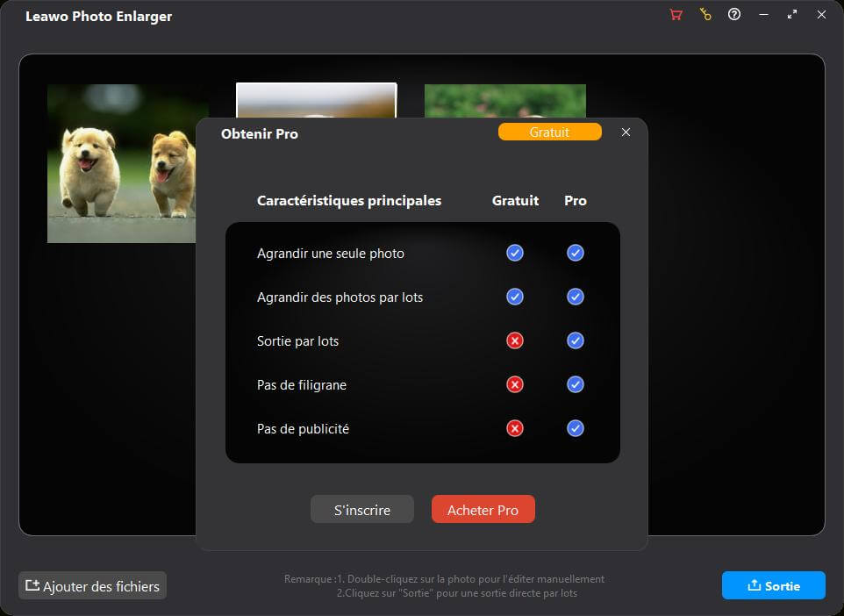This screenshot has height=616, width=844.
Task: Click the Agrandir une seule photo label
Action: (331, 254)
